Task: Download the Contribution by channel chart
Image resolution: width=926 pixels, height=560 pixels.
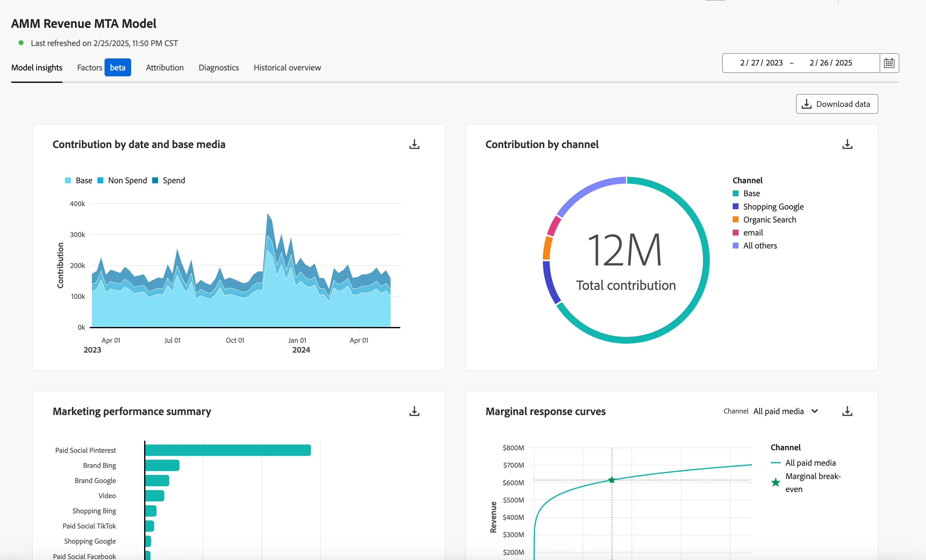Action: [x=847, y=144]
